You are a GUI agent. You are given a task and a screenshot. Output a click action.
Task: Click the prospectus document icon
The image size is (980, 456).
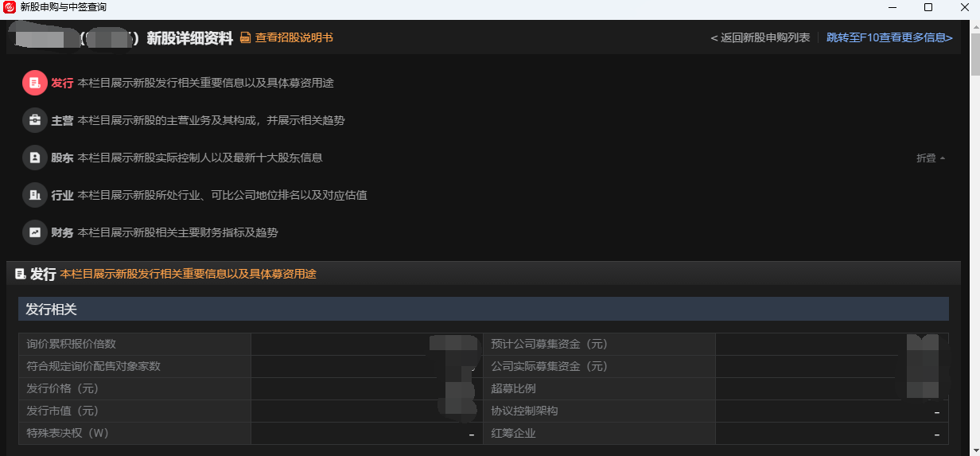tap(245, 38)
